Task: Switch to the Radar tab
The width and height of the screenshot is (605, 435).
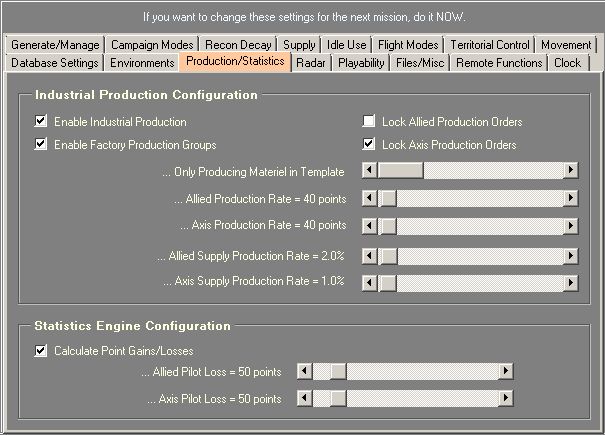Action: [x=311, y=62]
